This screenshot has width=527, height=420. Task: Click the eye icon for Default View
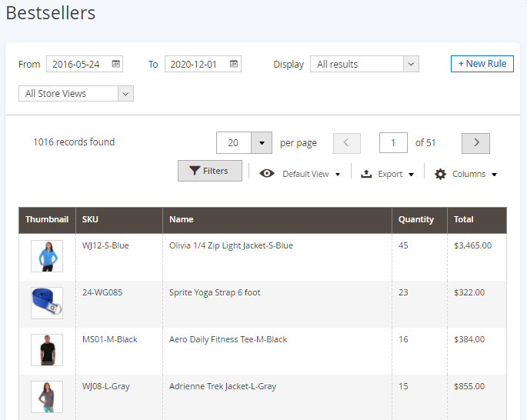pyautogui.click(x=267, y=174)
